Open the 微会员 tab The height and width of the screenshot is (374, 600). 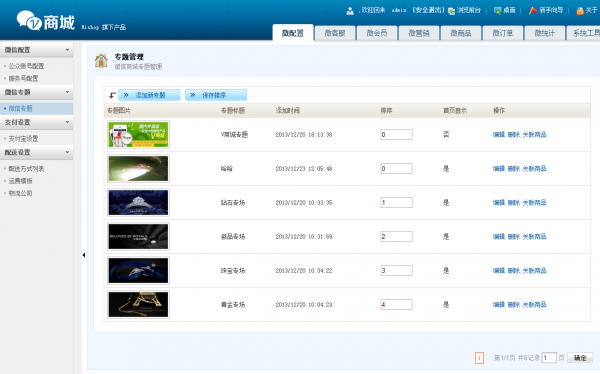click(x=377, y=33)
